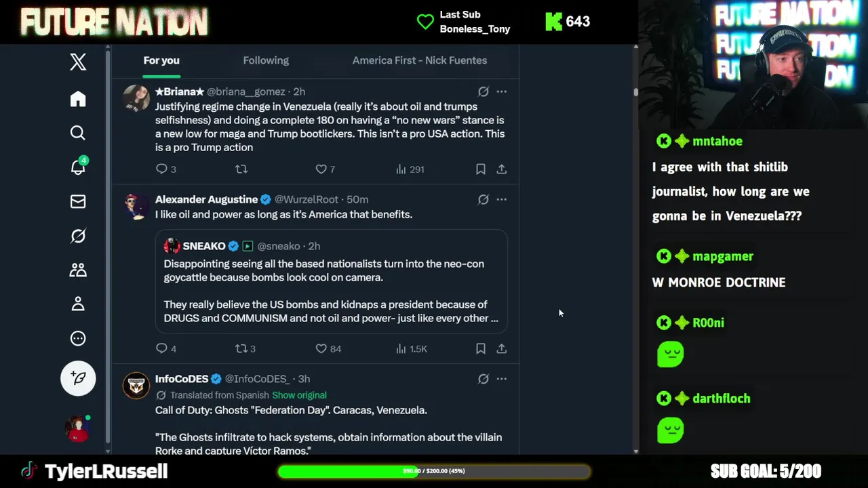Switch to the Following tab
This screenshot has width=868, height=488.
pos(266,60)
